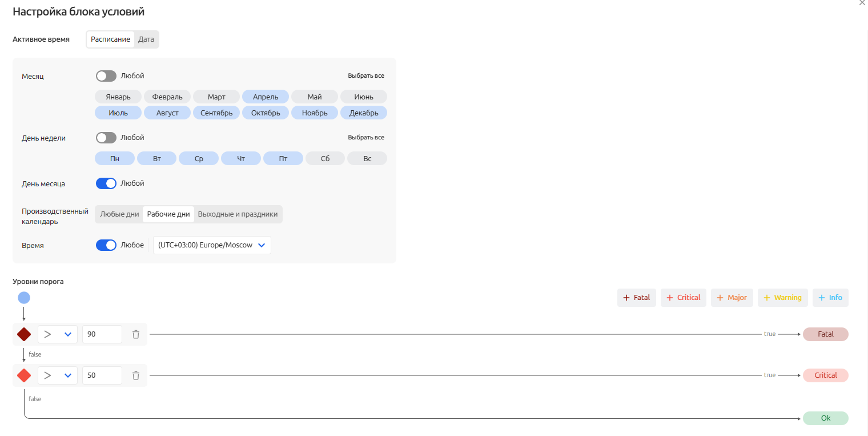Viewport: 868px width, 436px height.
Task: Deselect the Декабрь month chip
Action: tap(364, 113)
